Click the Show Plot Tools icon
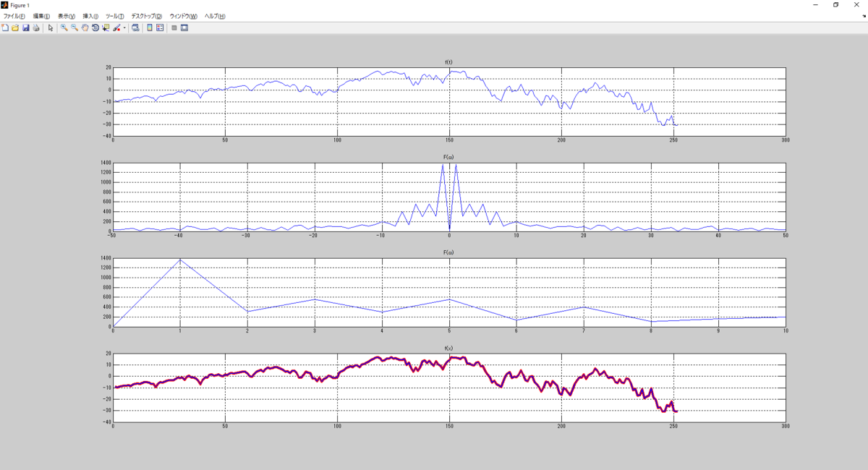 184,27
